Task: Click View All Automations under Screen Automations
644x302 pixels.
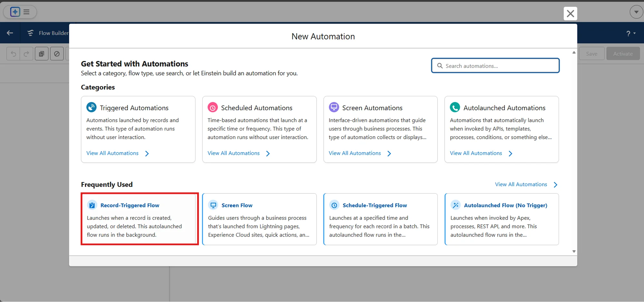Action: coord(355,153)
